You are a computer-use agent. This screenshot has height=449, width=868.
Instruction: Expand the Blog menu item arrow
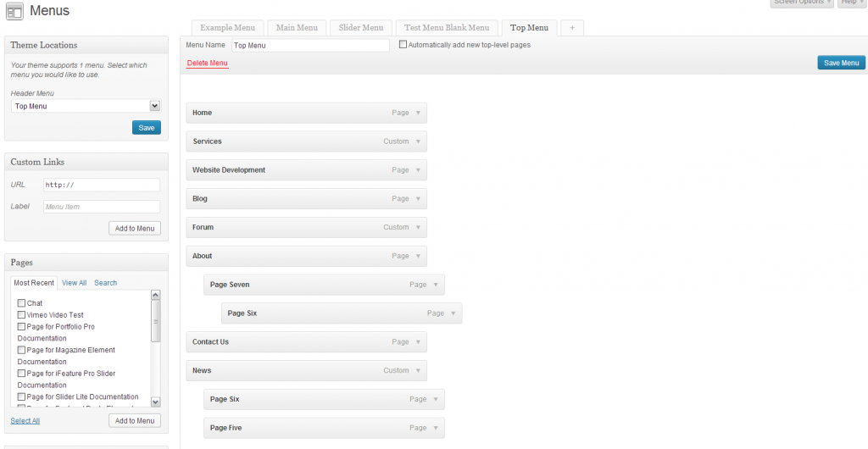(x=418, y=198)
